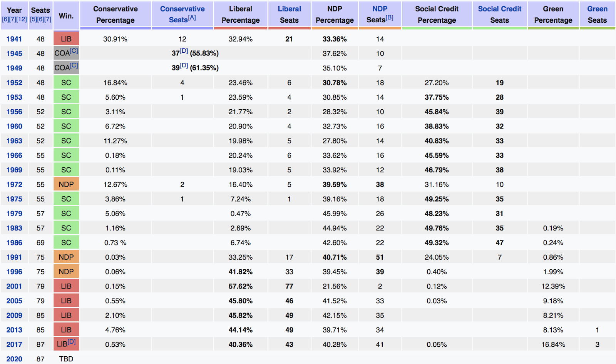
Task: Open the 1949 election year link
Action: (14, 68)
